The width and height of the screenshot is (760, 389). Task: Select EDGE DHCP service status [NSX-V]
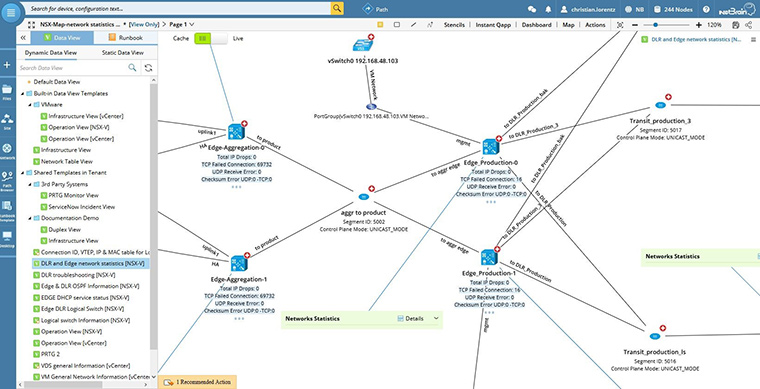pyautogui.click(x=85, y=297)
